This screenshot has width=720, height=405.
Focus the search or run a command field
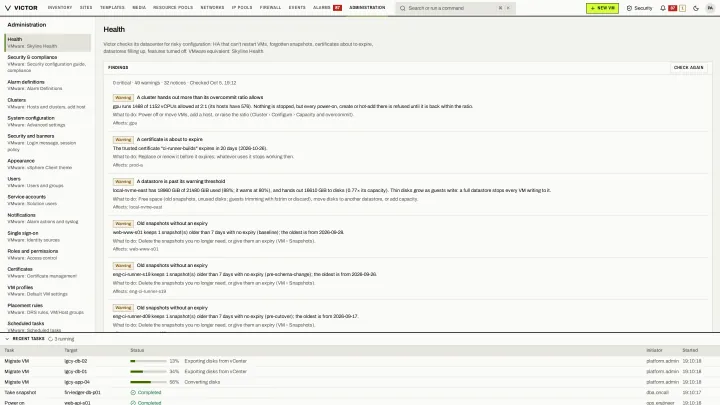[x=456, y=8]
